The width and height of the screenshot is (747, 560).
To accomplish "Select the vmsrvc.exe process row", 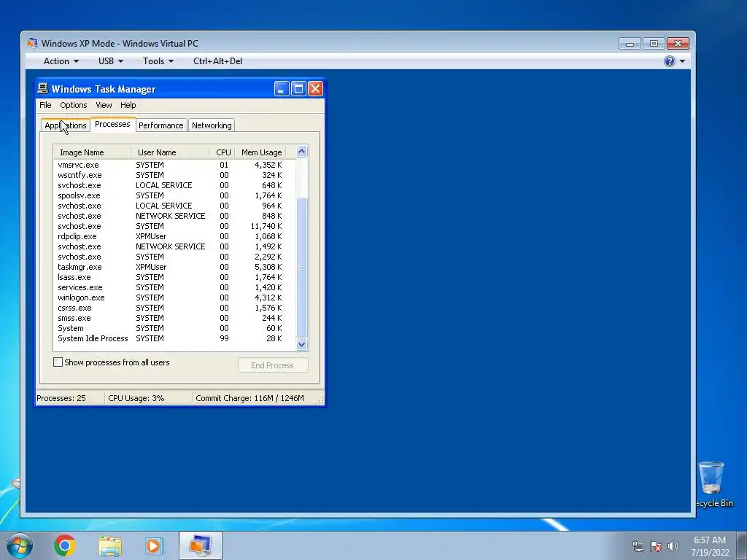I will (x=174, y=165).
